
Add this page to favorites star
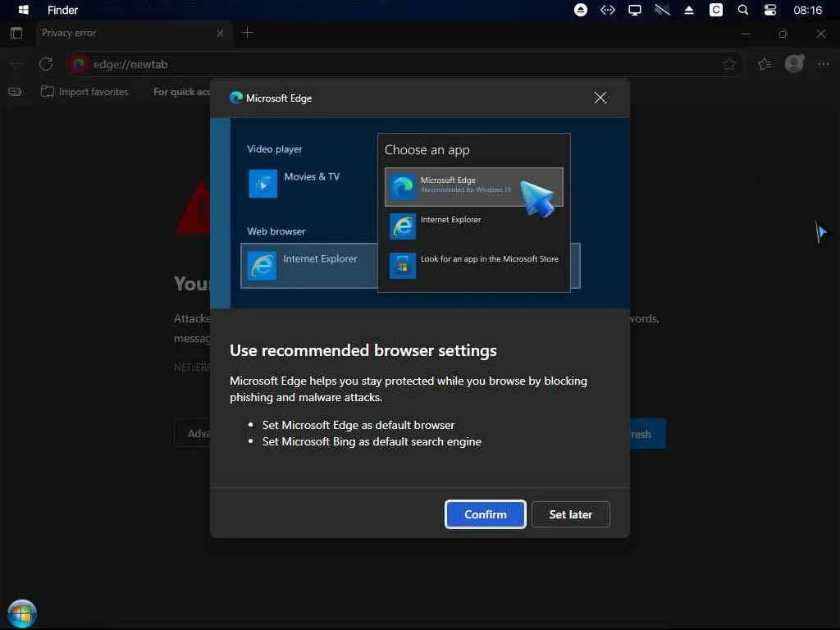click(729, 64)
